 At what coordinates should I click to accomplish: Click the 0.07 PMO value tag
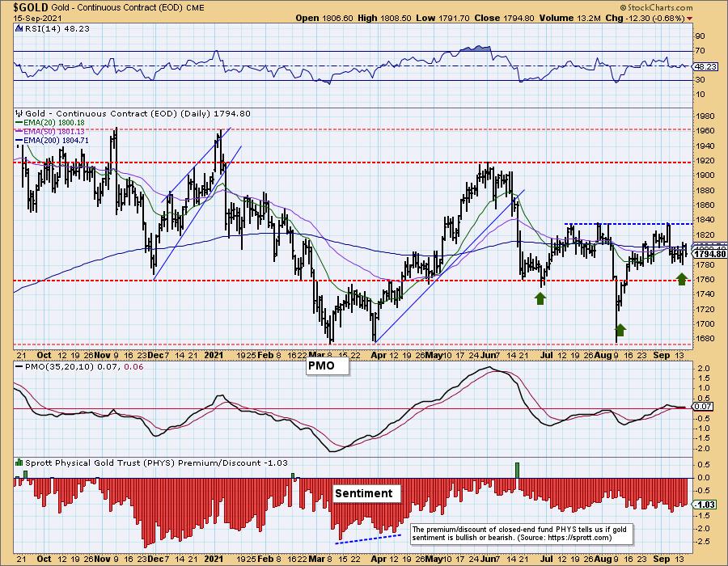tap(704, 407)
